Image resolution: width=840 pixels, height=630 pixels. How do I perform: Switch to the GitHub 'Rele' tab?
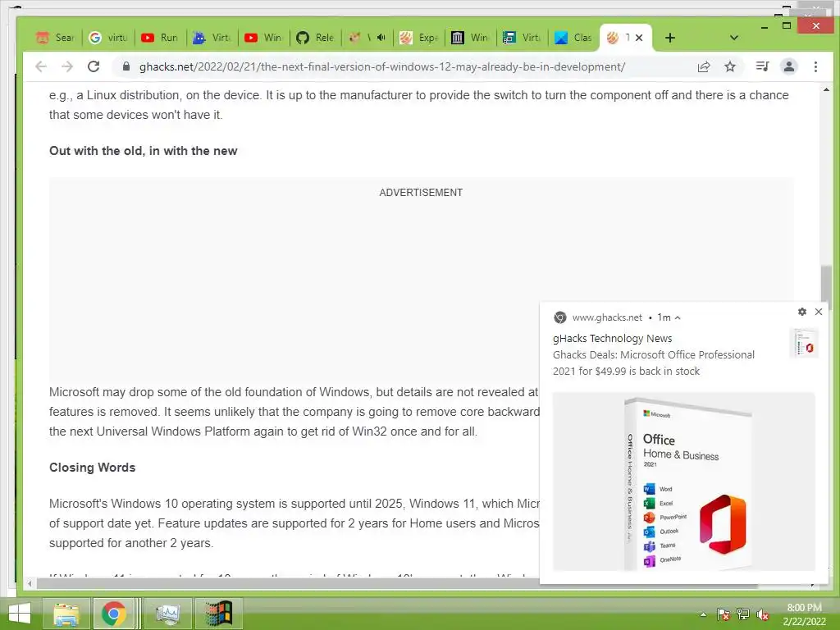click(315, 38)
